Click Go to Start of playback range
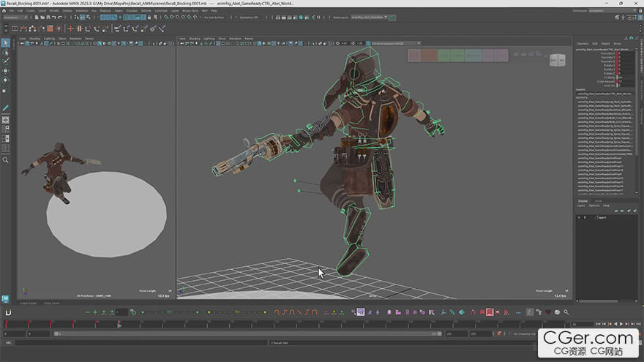Screen dimensions: 644x362 (x=599, y=324)
